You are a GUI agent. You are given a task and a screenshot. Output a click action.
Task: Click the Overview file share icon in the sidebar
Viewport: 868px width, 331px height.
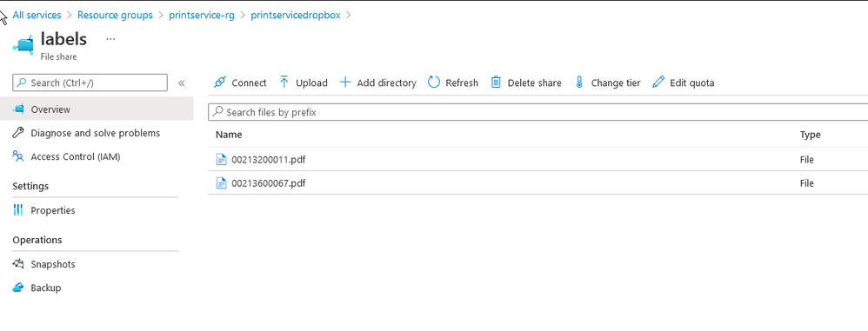click(x=18, y=109)
